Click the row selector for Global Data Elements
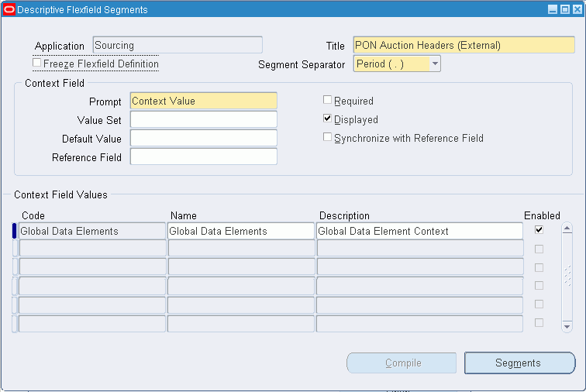This screenshot has width=586, height=392. tap(15, 231)
